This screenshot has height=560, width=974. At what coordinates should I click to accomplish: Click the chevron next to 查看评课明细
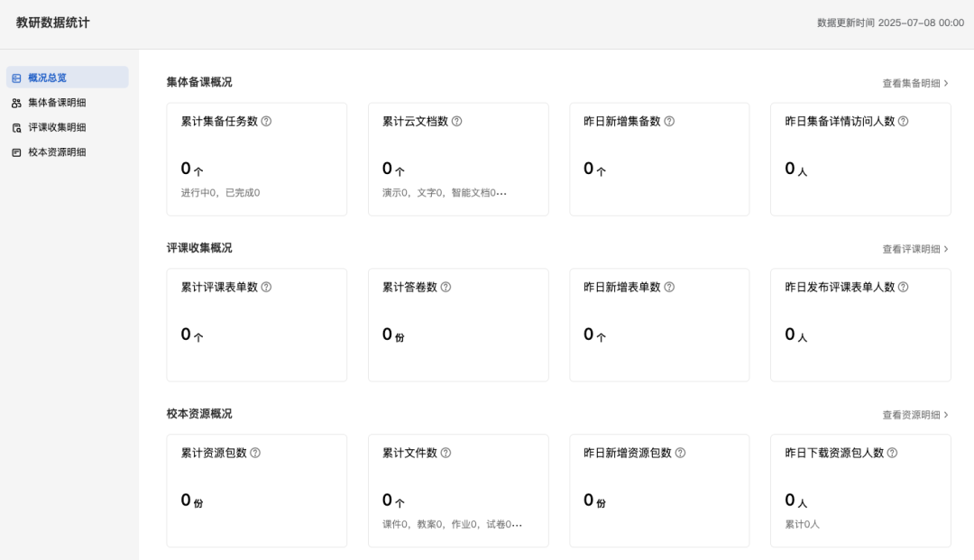pos(945,247)
